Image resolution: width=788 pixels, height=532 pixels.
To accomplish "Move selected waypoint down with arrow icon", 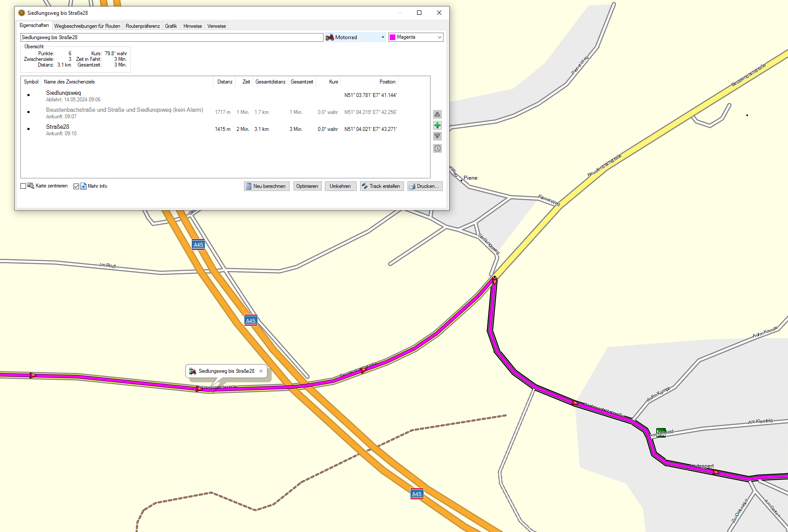I will [437, 136].
